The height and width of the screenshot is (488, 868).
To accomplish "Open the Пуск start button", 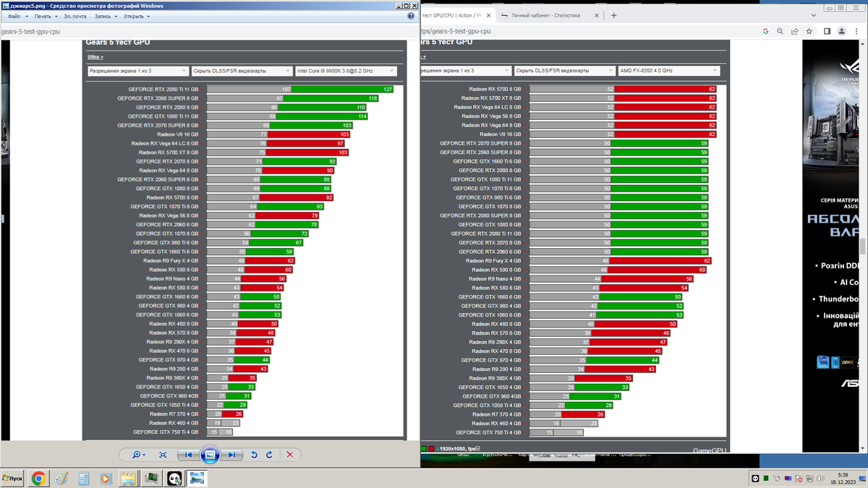I will (x=12, y=478).
